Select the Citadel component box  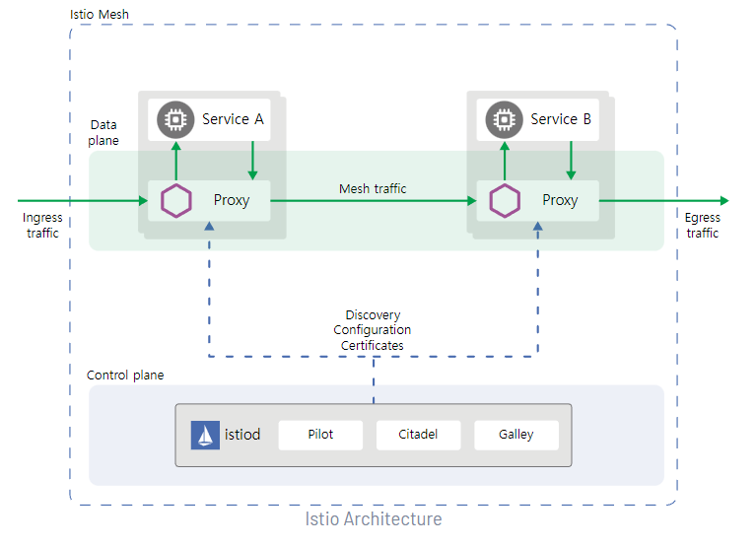419,436
